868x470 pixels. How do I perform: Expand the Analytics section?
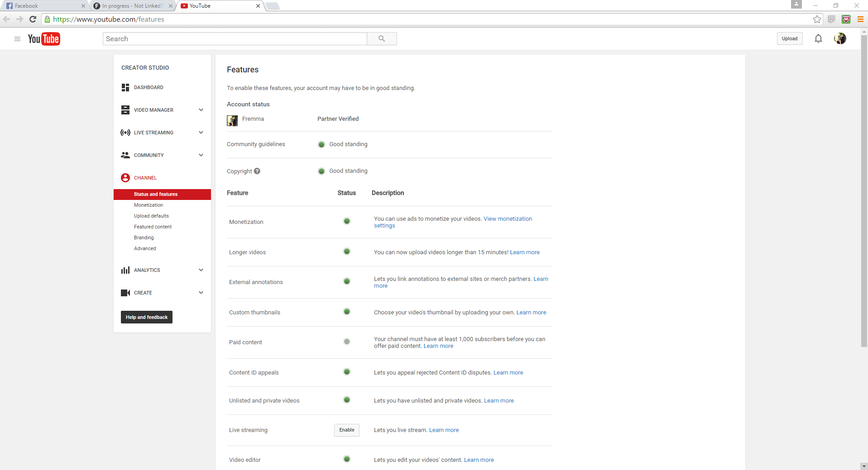tap(201, 270)
